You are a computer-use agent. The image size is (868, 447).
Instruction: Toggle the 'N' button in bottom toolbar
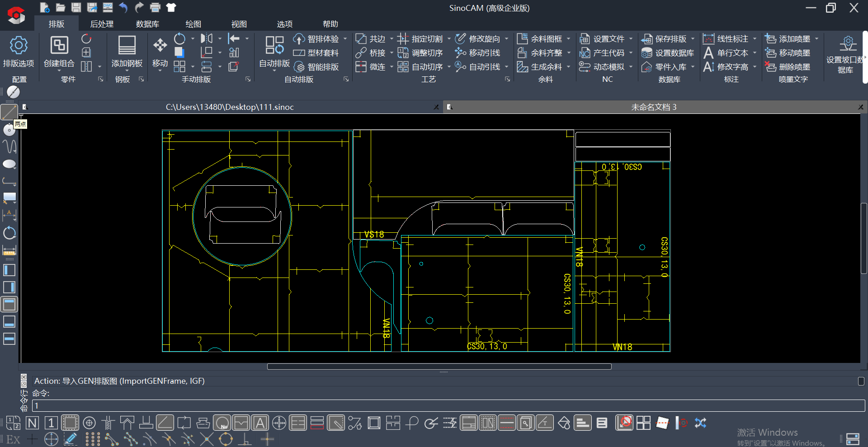tap(32, 423)
